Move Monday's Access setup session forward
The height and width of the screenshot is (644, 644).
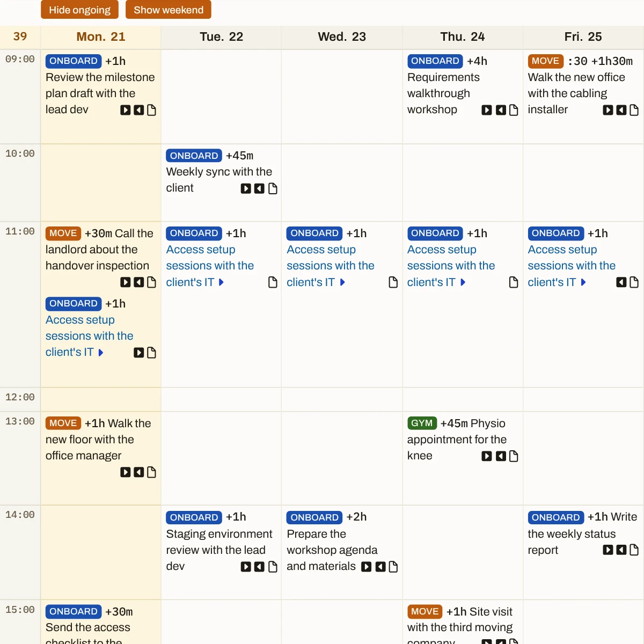(139, 353)
